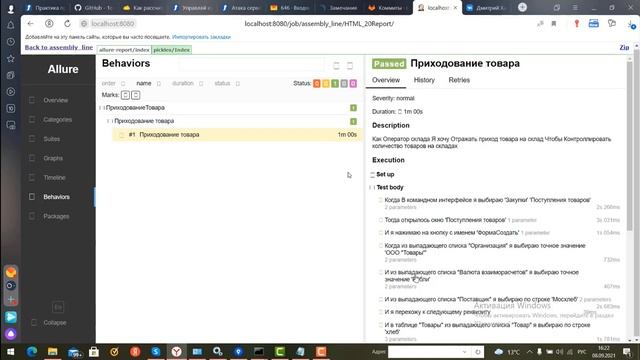
Task: Sort behaviors by duration
Action: [x=187, y=83]
